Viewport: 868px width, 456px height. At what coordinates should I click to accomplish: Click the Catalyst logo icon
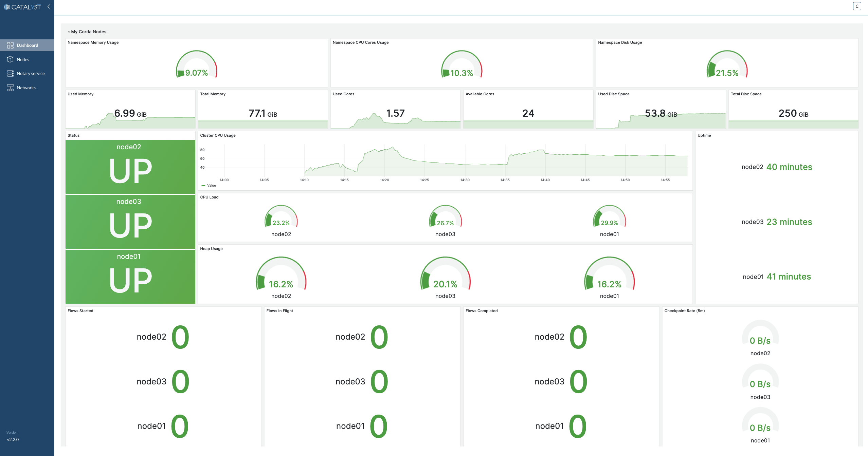7,7
